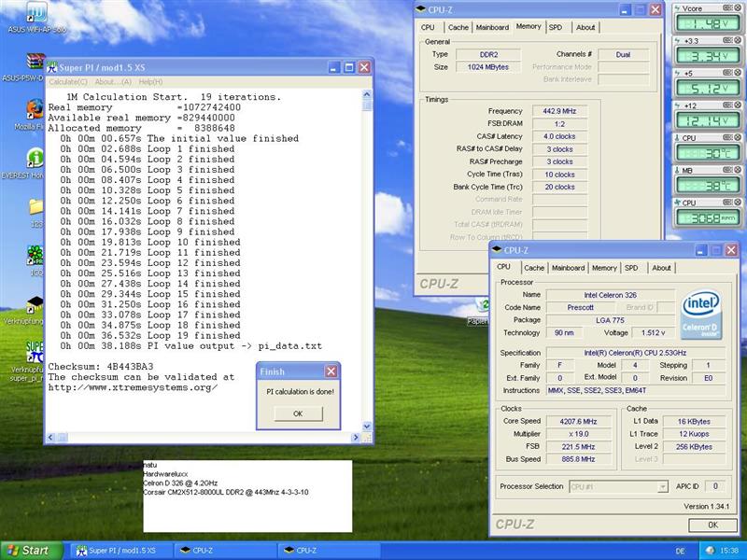Click the +3.3 voltage gadget settings icon
Screen dimensions: 747x560
click(727, 40)
